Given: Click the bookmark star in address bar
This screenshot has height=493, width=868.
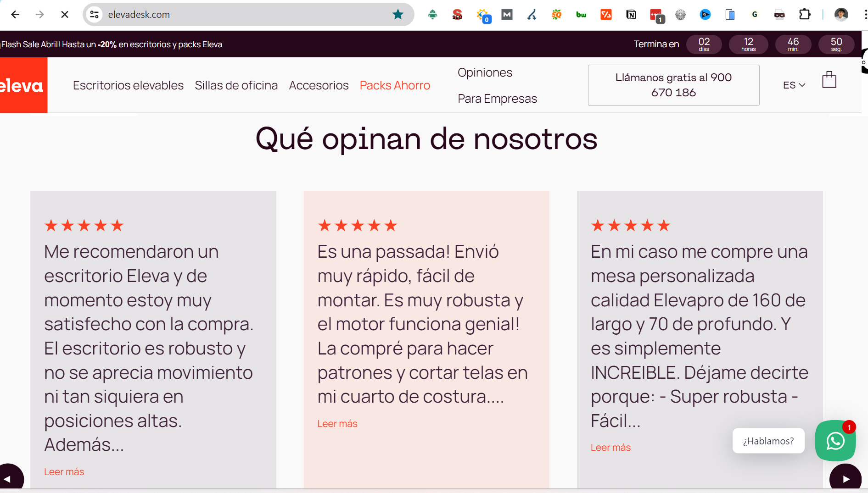Looking at the screenshot, I should tap(398, 15).
